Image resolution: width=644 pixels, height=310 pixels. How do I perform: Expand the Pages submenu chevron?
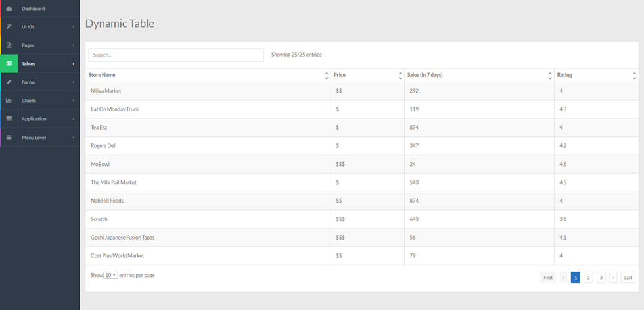pos(74,45)
